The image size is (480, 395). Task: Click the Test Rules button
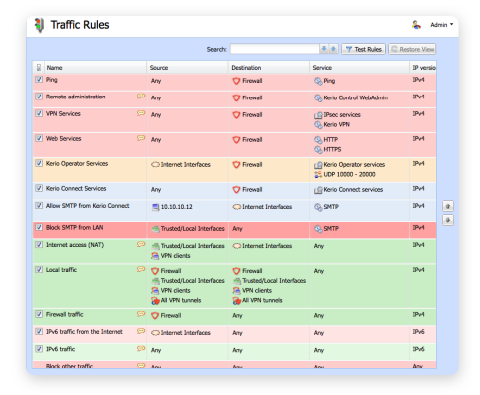363,49
